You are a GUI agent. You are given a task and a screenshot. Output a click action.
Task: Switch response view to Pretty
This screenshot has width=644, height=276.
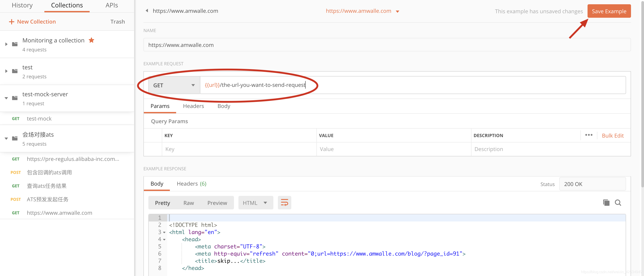162,203
